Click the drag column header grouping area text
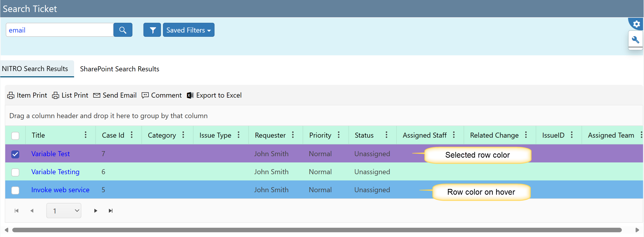Viewport: 644px width, 237px height. point(108,116)
